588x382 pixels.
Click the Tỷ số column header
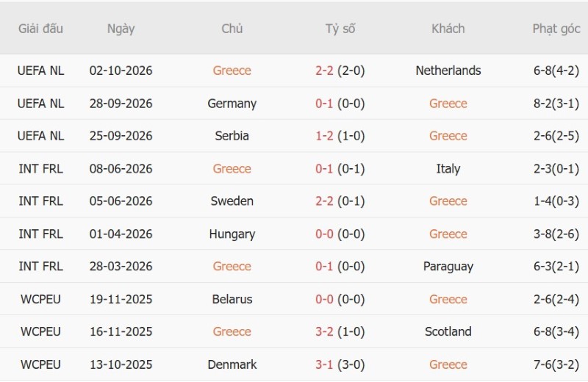[340, 29]
